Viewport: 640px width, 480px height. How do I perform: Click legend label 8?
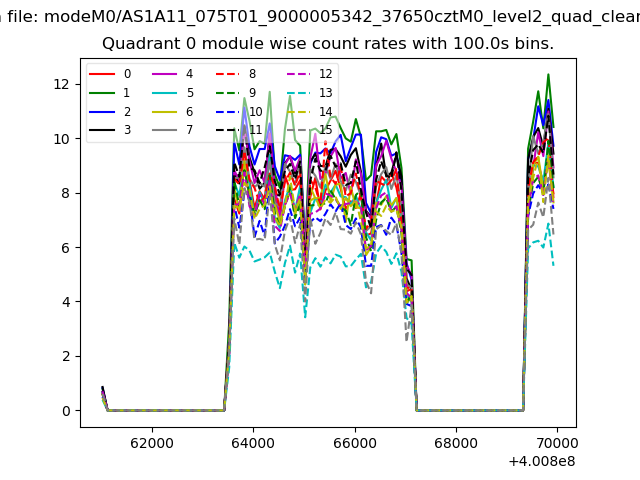coord(252,74)
